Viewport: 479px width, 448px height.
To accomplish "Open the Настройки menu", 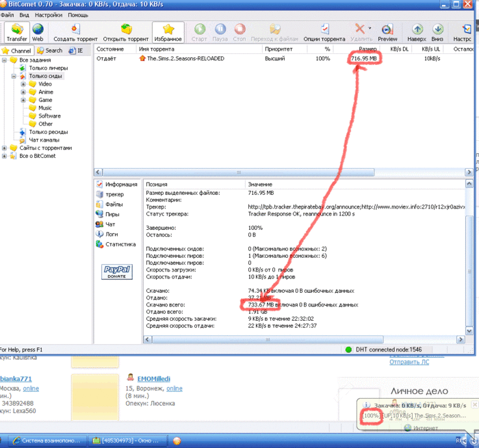I will point(49,15).
